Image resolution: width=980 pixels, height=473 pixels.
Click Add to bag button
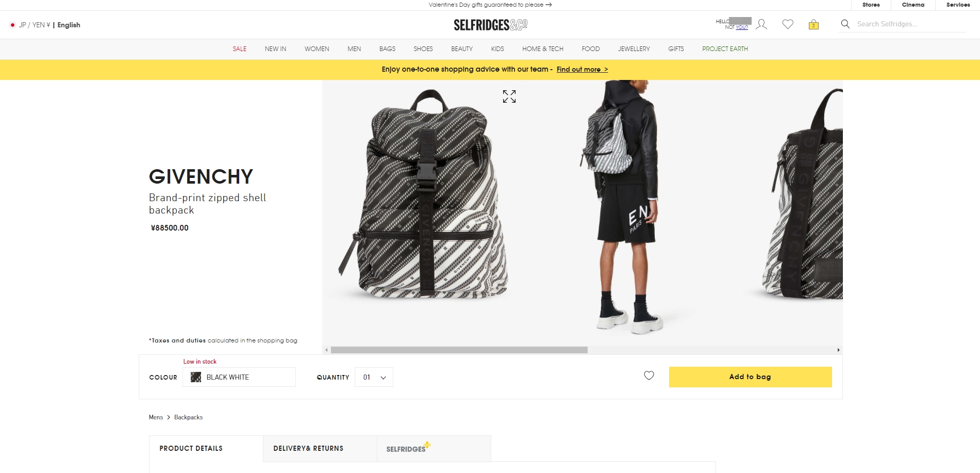[750, 377]
